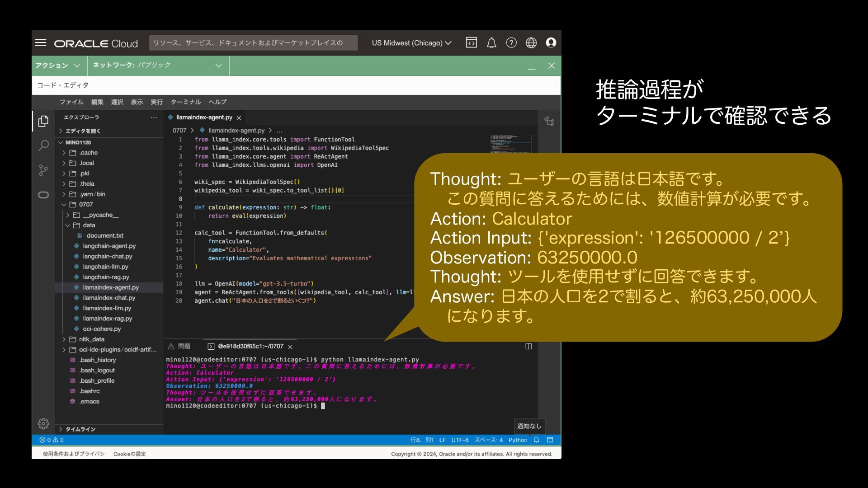Open the ネットワーク: パブリック dropdown
The height and width of the screenshot is (488, 868).
click(x=157, y=66)
